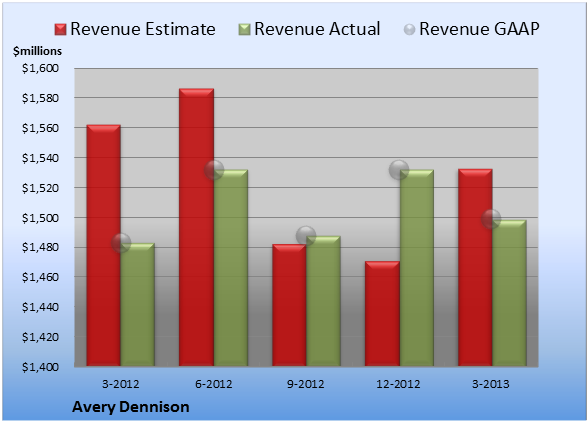Click the '12-2012' quarter label
Screen dimensions: 588x422
[x=398, y=384]
